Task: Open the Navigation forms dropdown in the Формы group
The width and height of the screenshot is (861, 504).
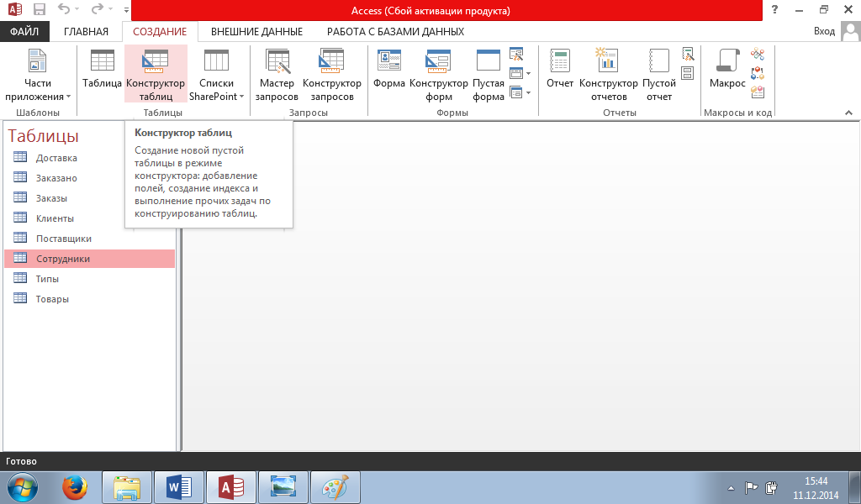Action: point(520,73)
